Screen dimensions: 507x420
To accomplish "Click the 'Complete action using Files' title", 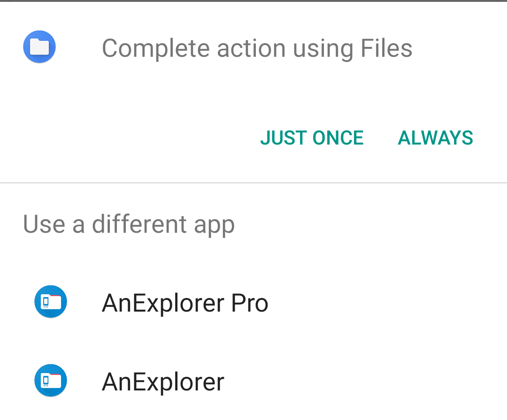I will tap(257, 48).
